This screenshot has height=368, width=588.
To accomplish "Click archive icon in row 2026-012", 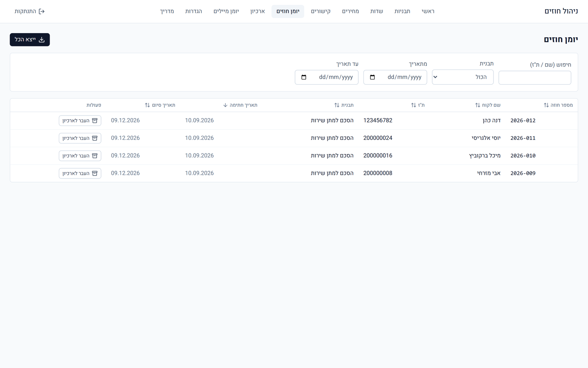I will [95, 121].
